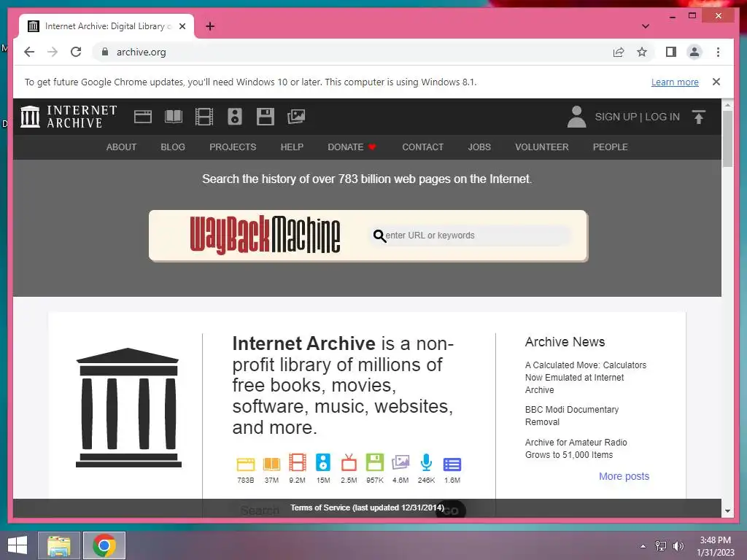
Task: Click the images icon labeled 4.6M
Action: [x=400, y=463]
